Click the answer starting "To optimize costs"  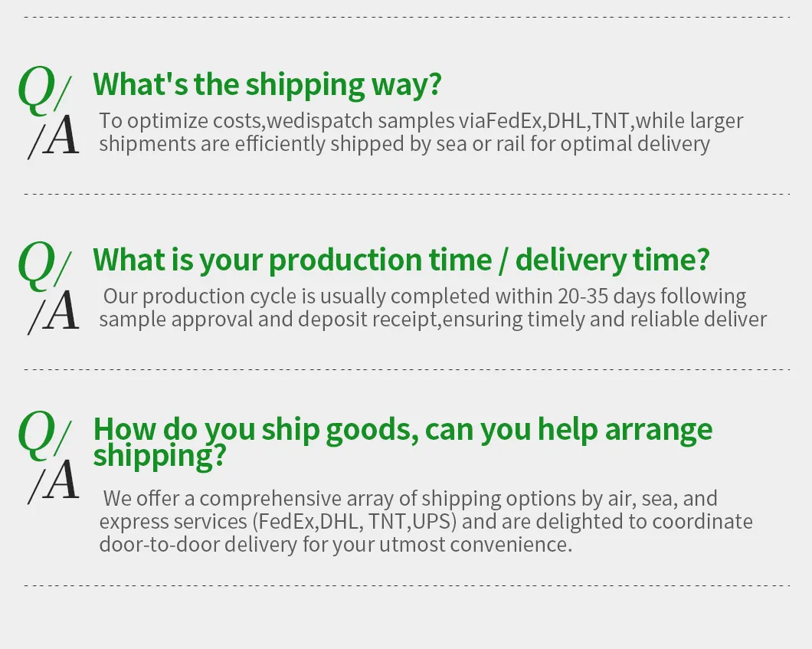click(x=421, y=132)
